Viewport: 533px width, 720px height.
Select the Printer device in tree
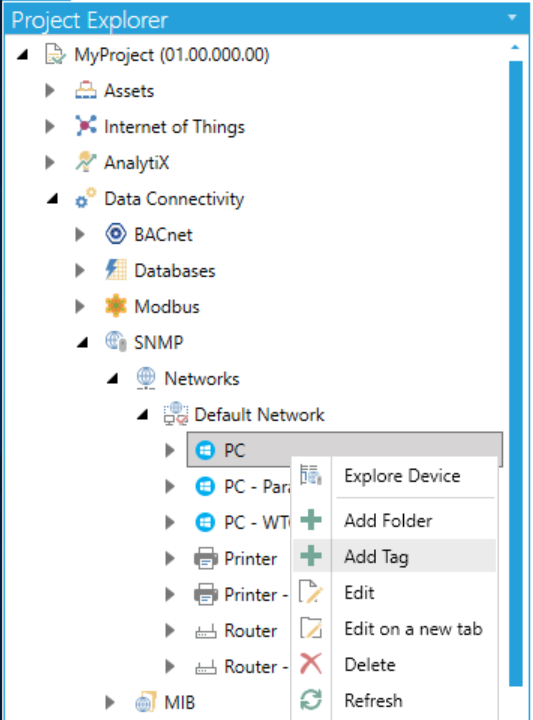point(250,559)
